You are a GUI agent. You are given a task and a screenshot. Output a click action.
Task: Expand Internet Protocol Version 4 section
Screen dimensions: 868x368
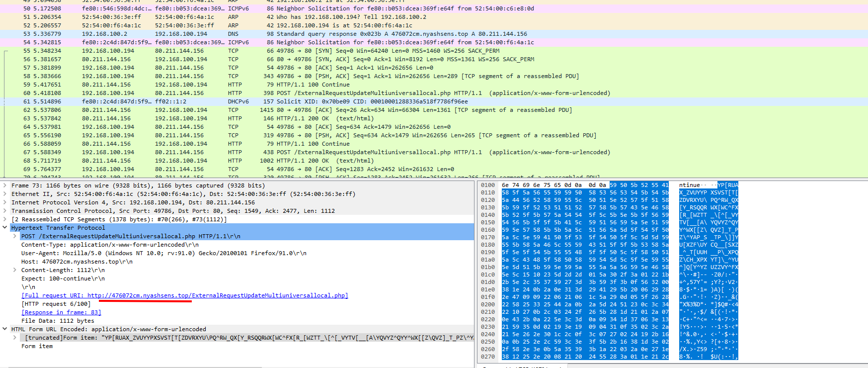pyautogui.click(x=5, y=202)
